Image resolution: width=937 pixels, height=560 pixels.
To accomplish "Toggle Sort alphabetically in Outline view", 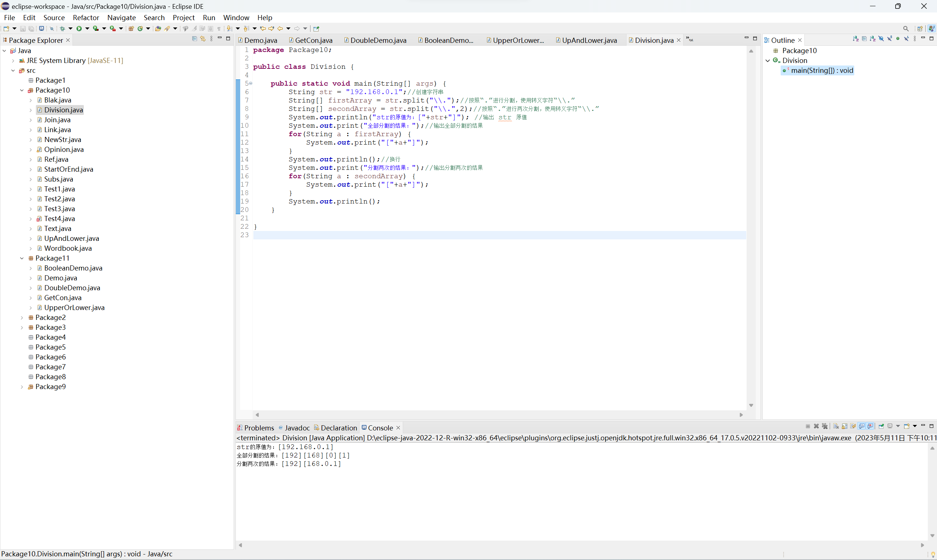I will coord(873,38).
